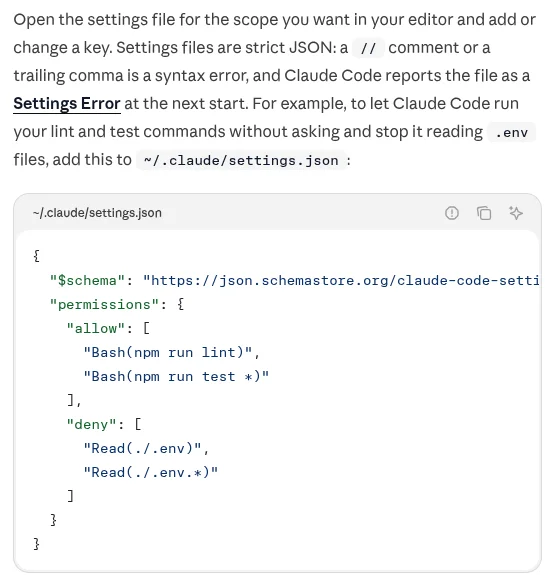Click the ~/.claude/settings.json code block title
The height and width of the screenshot is (575, 555).
[x=97, y=213]
